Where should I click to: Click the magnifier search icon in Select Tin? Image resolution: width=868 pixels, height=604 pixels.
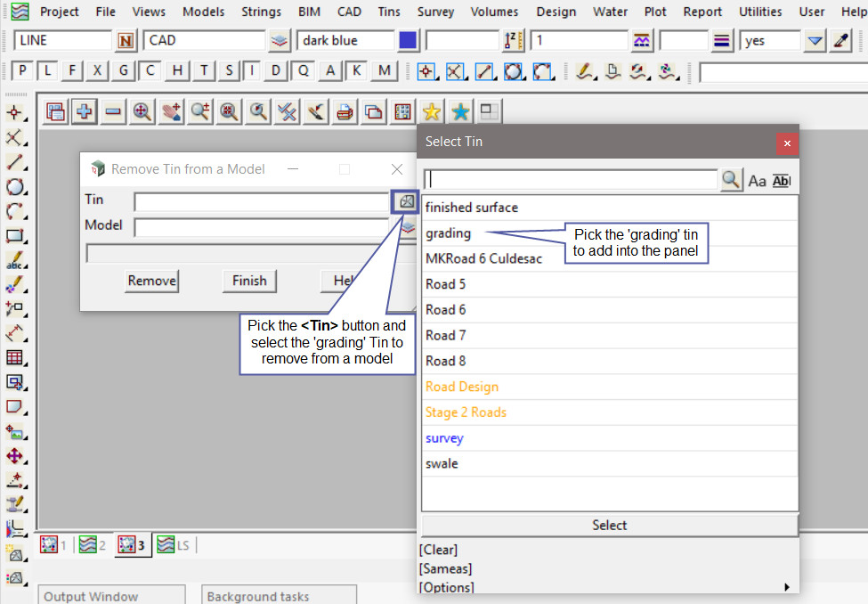pos(731,180)
